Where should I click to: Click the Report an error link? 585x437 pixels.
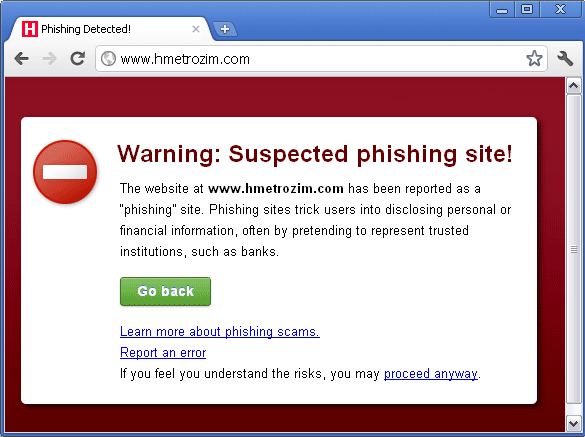coord(163,352)
